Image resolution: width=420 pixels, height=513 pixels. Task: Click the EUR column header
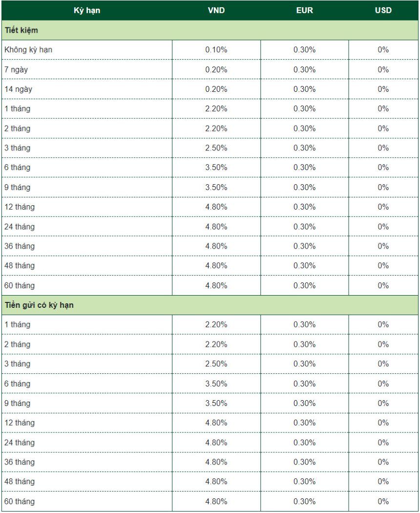[x=304, y=10]
